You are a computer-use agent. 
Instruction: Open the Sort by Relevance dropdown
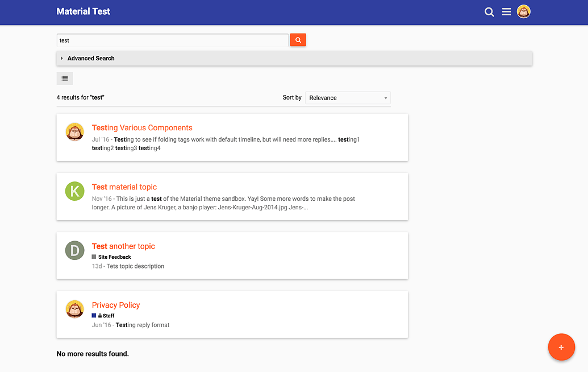point(348,98)
